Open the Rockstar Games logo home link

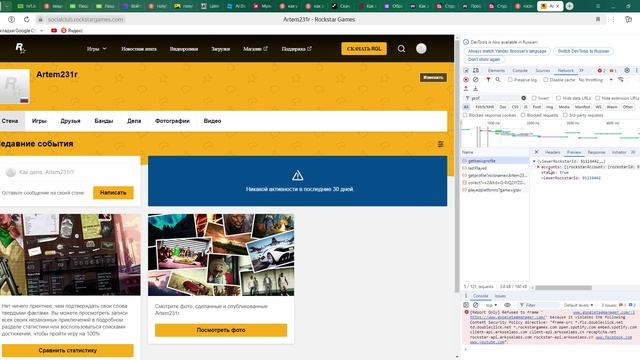[x=20, y=48]
